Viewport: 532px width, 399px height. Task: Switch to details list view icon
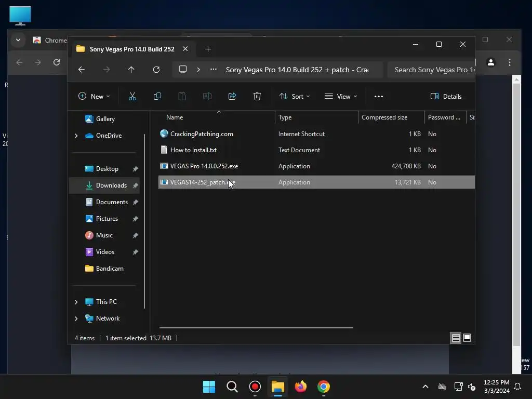click(456, 338)
